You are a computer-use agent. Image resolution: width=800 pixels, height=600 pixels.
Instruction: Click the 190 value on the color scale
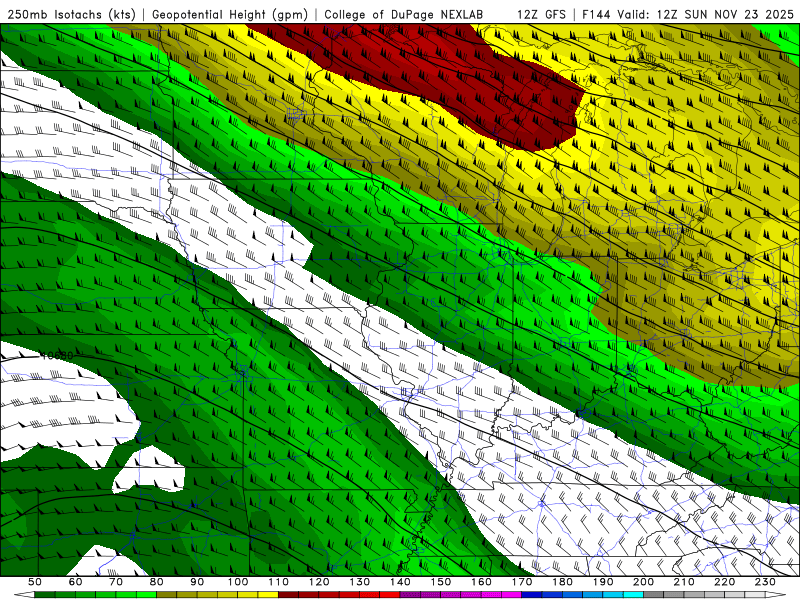tap(603, 582)
